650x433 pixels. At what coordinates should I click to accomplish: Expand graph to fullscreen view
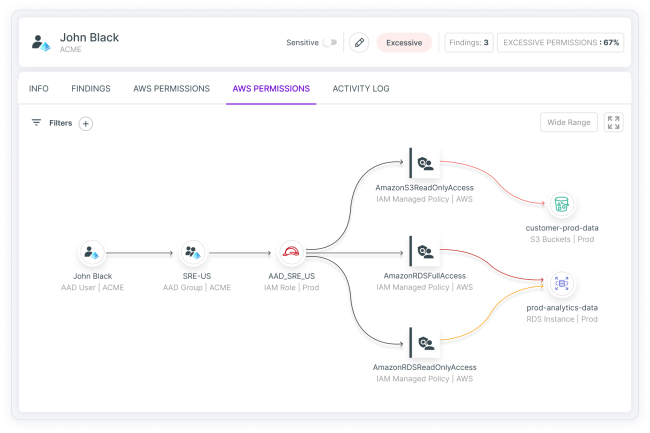click(x=614, y=123)
